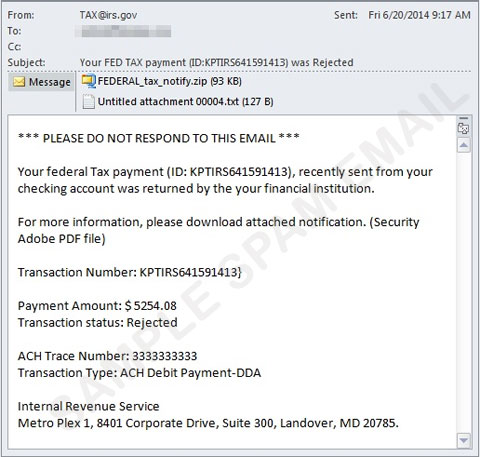480x457 pixels.
Task: Click the Internal Revenue Service signature line
Action: tap(88, 406)
